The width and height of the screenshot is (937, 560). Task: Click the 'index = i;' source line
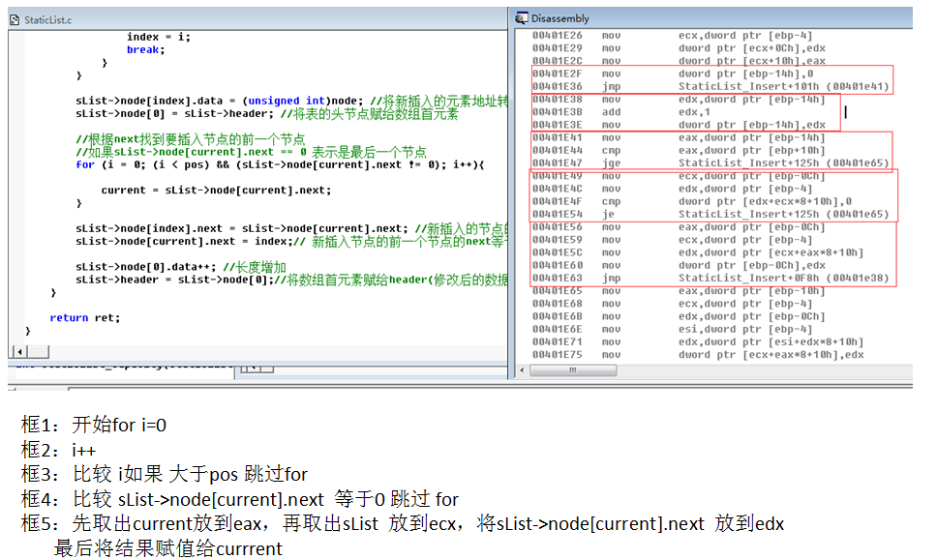click(159, 37)
